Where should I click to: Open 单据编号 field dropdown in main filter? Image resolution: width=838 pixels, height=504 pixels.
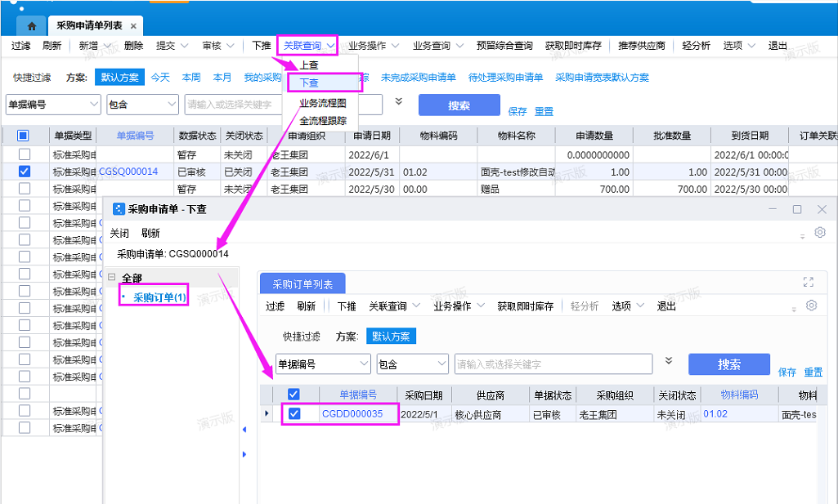point(94,104)
